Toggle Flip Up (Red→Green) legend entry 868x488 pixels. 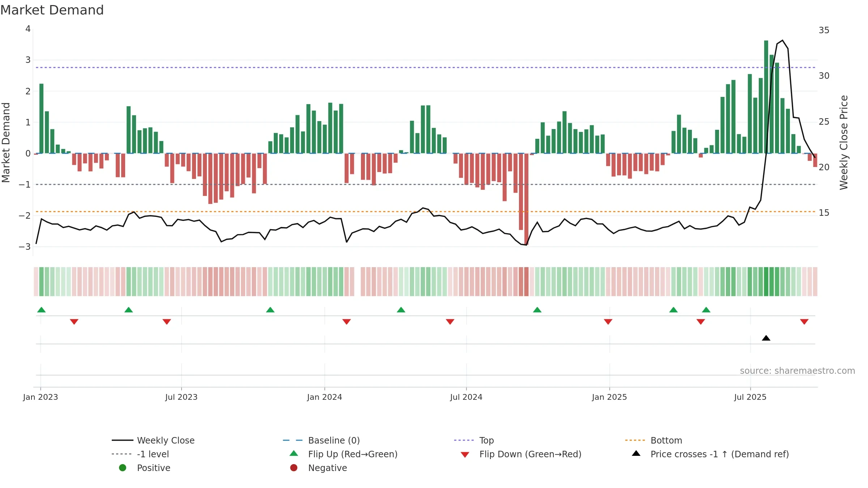(344, 454)
